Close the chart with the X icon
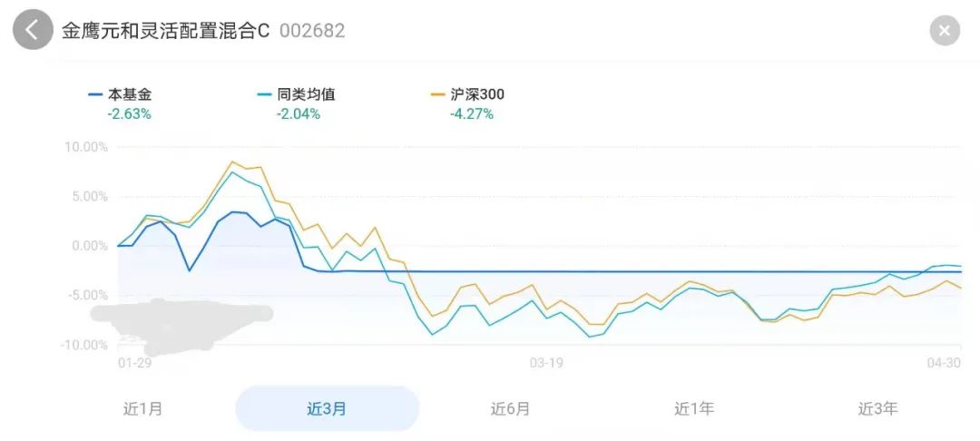Viewport: 980px width, 441px height. coord(945,30)
